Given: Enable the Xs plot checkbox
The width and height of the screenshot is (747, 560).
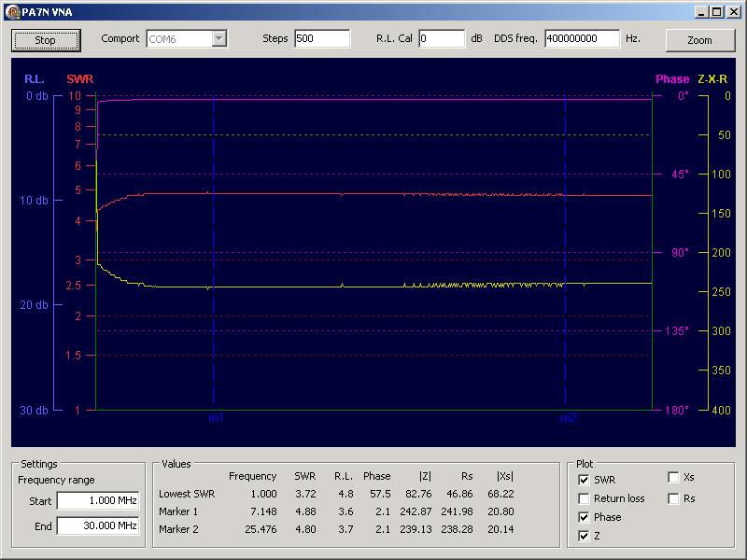Looking at the screenshot, I should tap(674, 477).
